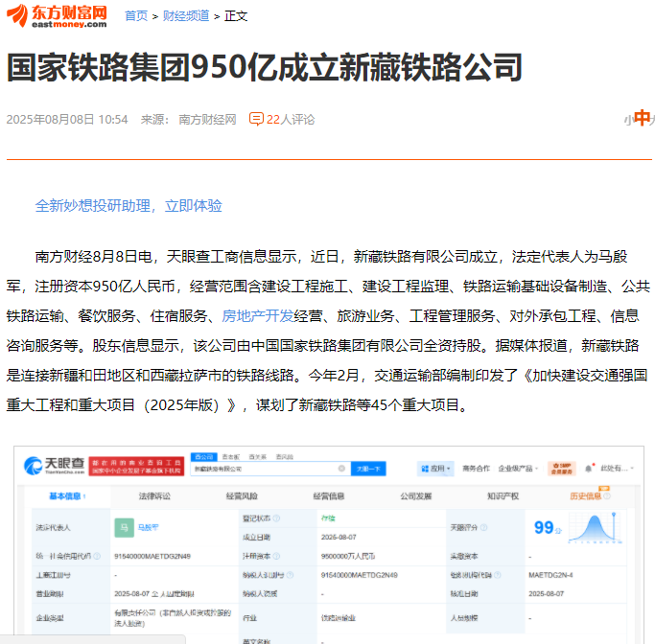The image size is (655, 644).
Task: Click the 天眼查 logo in the embedded screenshot
Action: (x=54, y=466)
